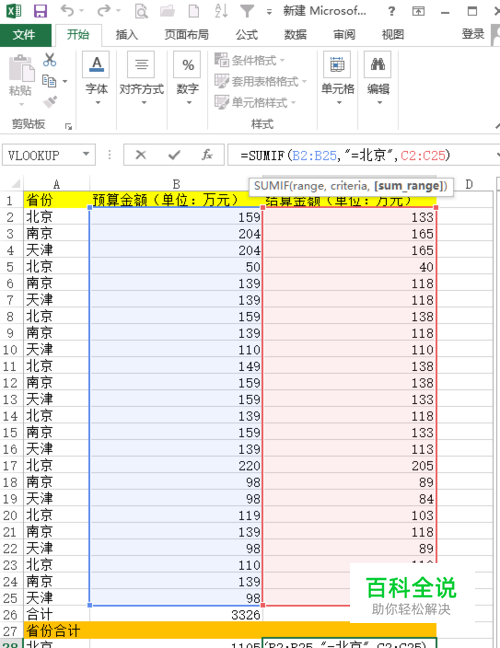The height and width of the screenshot is (648, 500).
Task: Switch to the Insert (插入) tab
Action: [x=126, y=35]
